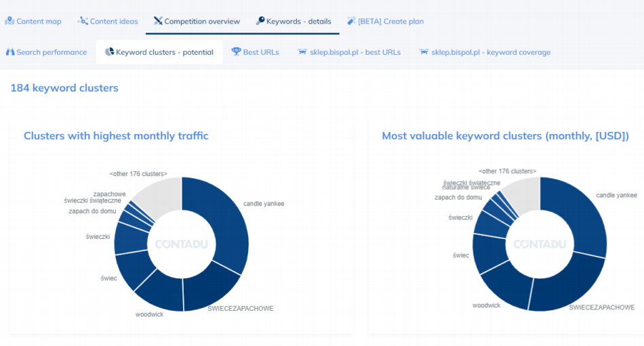Select sklep.bispol.pl - best URLs tab

point(356,52)
